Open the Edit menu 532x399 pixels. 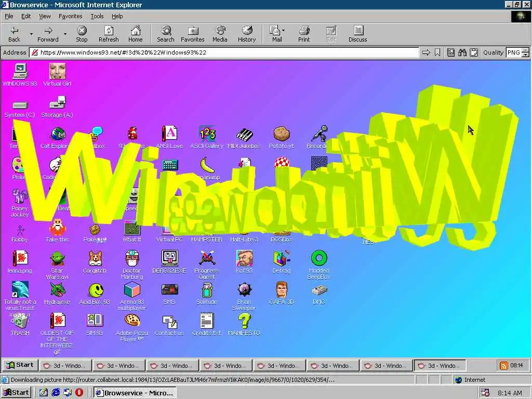(26, 16)
